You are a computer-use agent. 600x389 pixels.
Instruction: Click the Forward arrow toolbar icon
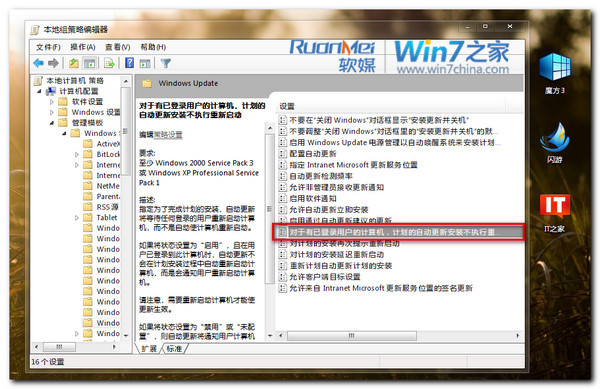(54, 63)
